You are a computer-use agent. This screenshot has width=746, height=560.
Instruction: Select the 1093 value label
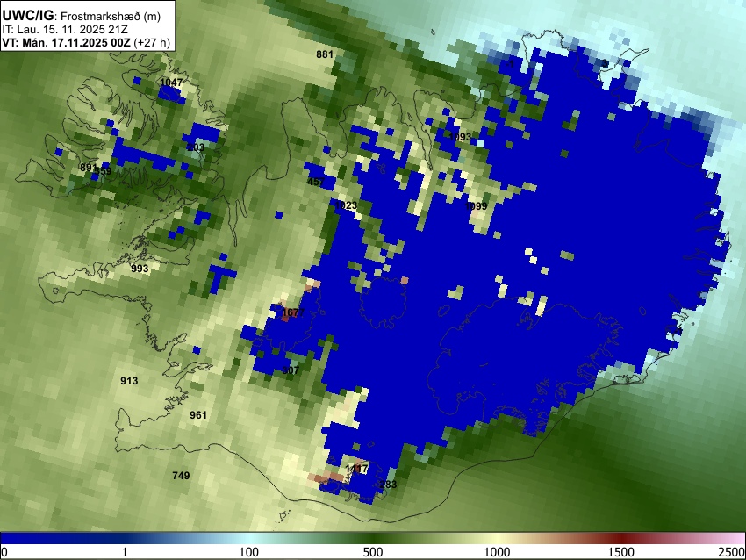[x=460, y=137]
